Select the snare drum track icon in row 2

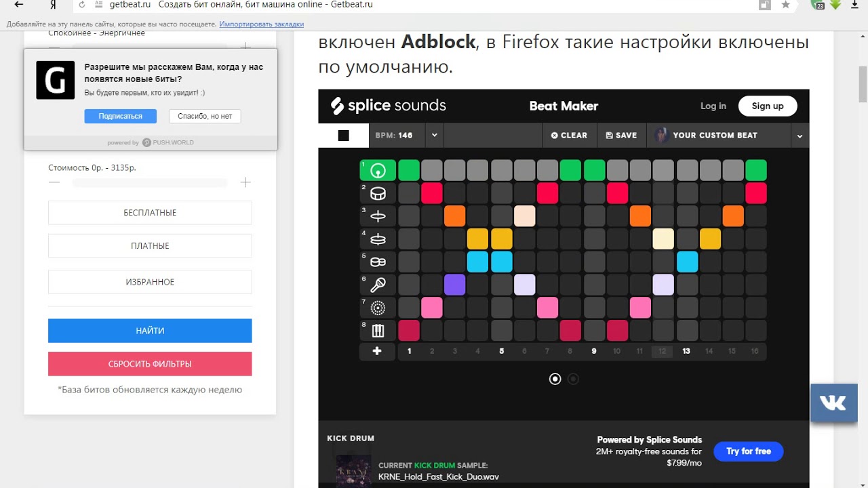pyautogui.click(x=378, y=193)
